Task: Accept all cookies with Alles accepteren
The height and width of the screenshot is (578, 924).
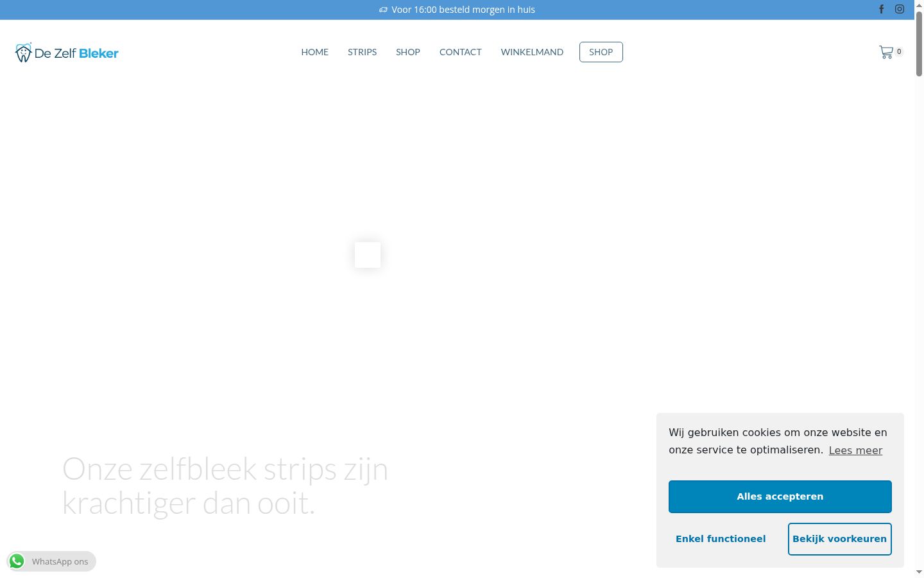Action: coord(780,496)
